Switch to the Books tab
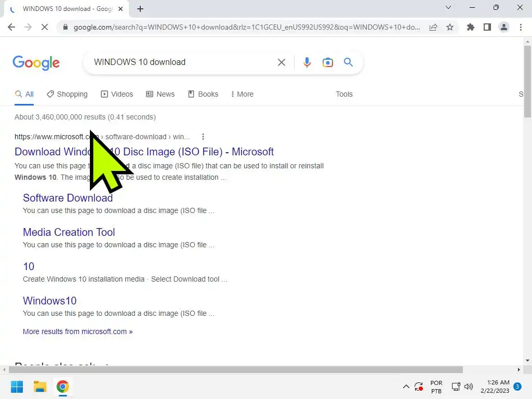532x399 pixels. point(203,95)
